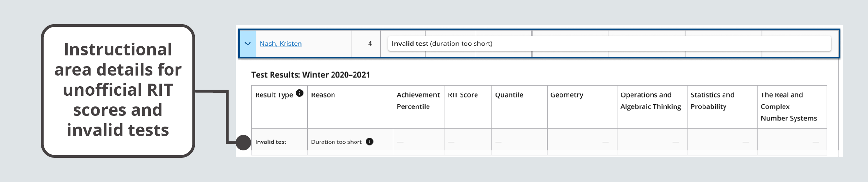Select The Real and Complex Number Systems header
The height and width of the screenshot is (182, 868).
788,106
